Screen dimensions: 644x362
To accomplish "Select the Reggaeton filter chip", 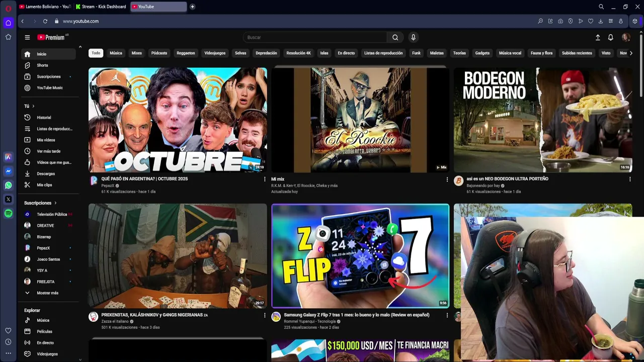I will click(186, 53).
